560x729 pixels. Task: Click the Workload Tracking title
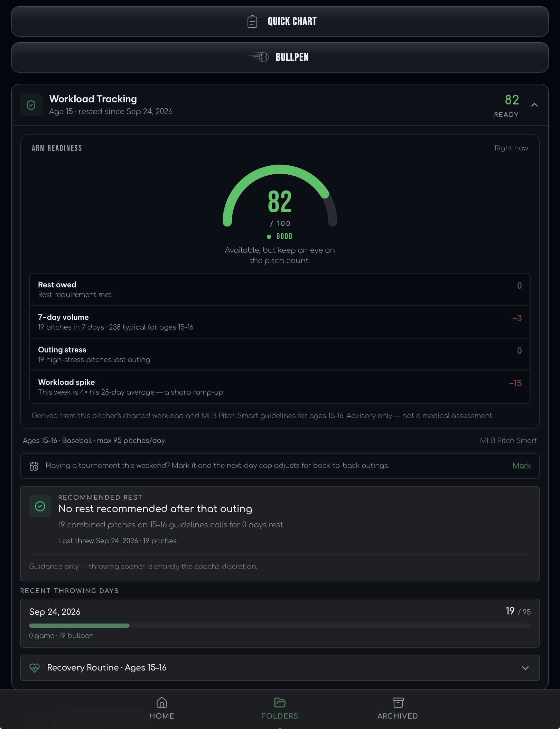click(93, 99)
